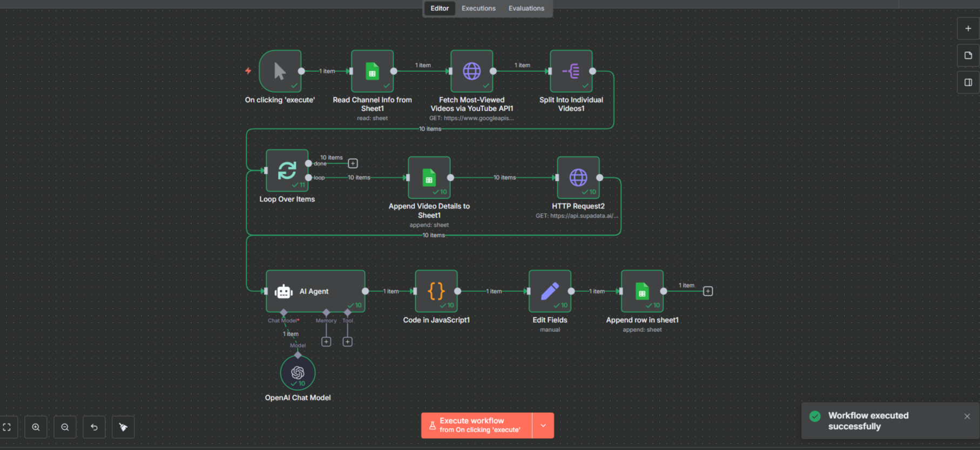
Task: Add node to the Tool connector
Action: point(348,342)
